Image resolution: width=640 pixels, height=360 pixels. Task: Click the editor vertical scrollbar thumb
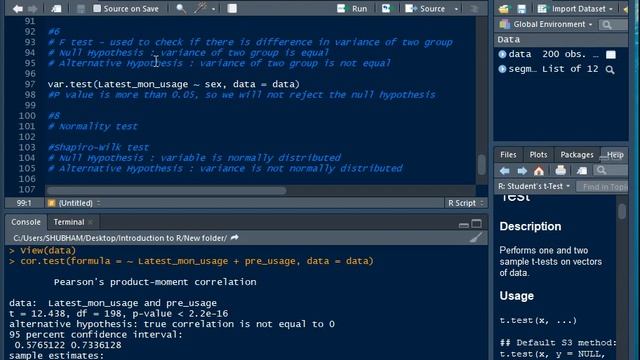tap(482, 164)
